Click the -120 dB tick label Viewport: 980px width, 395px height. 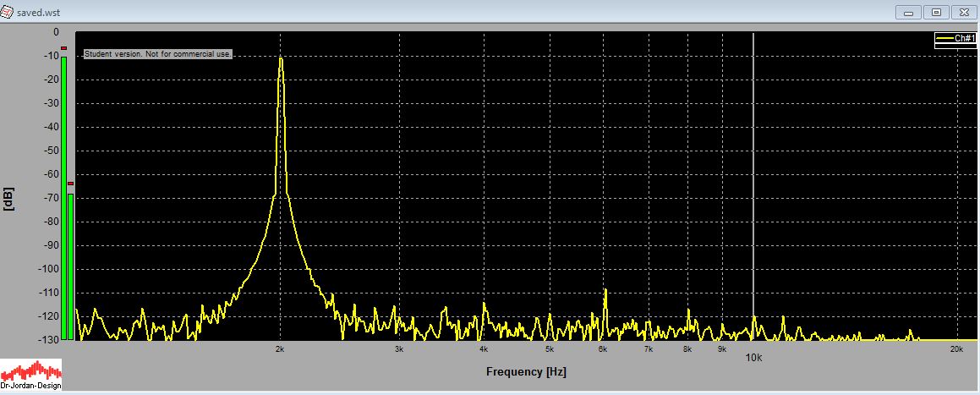[x=50, y=316]
